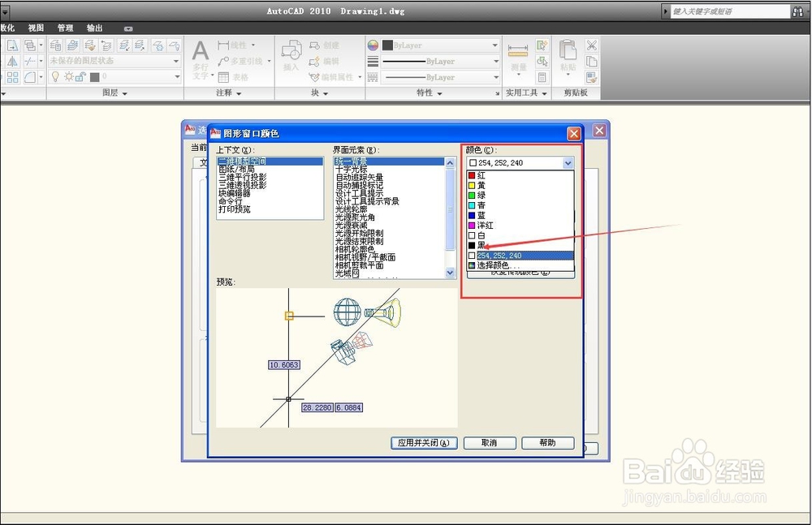Click the 插入 block insert icon

click(292, 51)
